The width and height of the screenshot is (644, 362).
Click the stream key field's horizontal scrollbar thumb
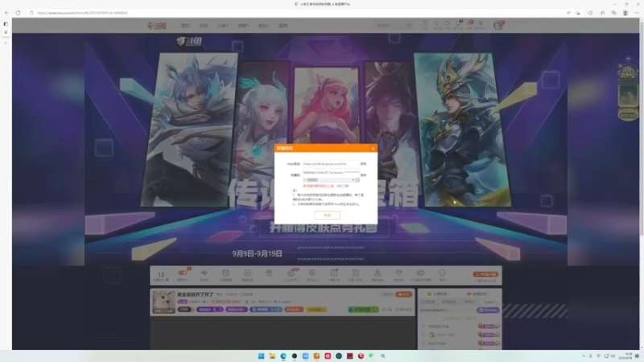point(312,179)
